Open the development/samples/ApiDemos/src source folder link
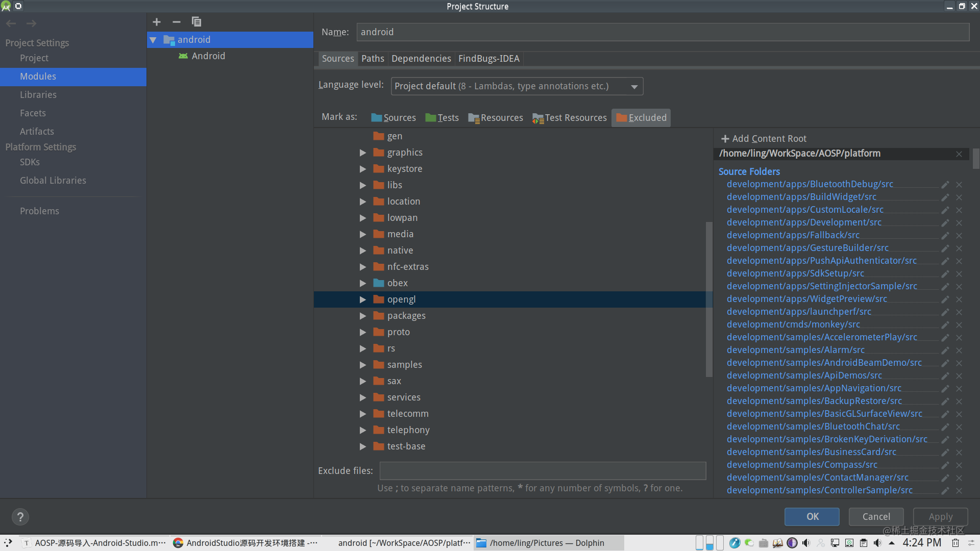The width and height of the screenshot is (980, 551). 804,375
